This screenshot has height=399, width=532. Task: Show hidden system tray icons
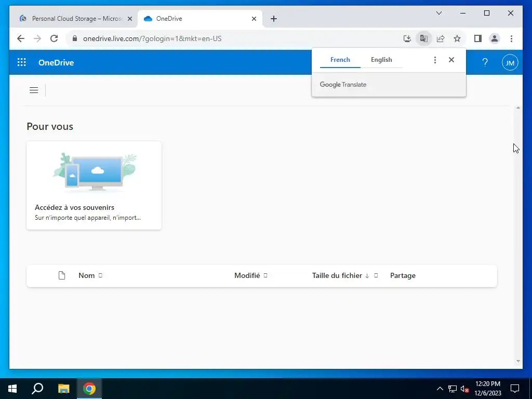pos(440,389)
